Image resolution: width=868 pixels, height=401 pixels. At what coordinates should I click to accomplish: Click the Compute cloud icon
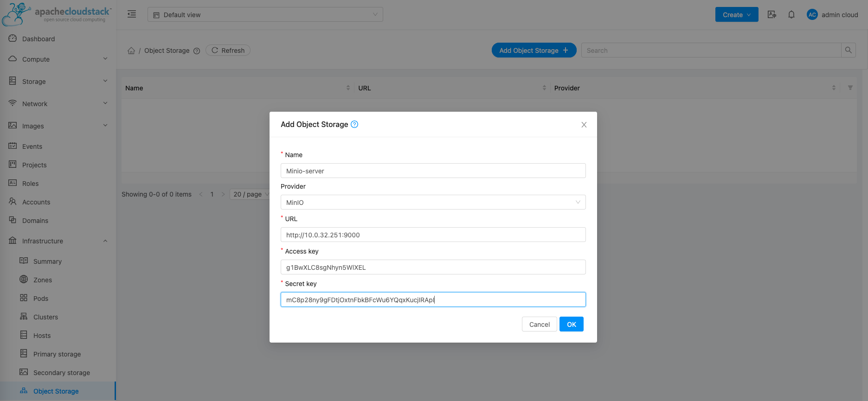pyautogui.click(x=13, y=59)
